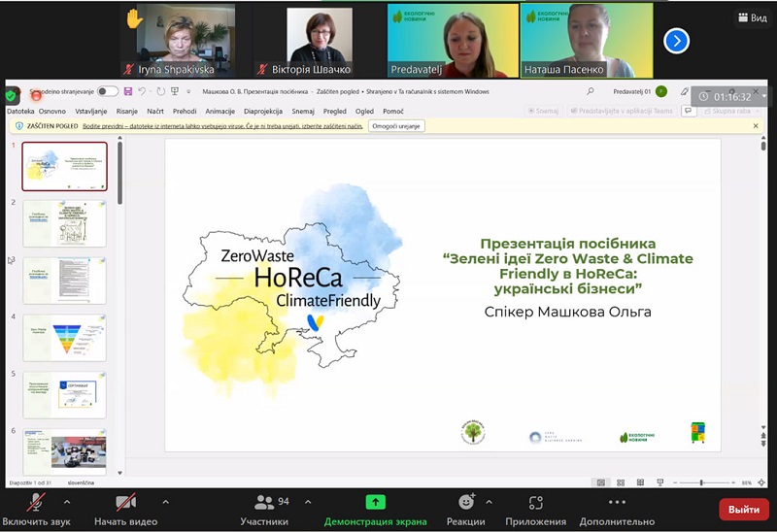Open Дополнительно three-dot menu

click(x=617, y=511)
